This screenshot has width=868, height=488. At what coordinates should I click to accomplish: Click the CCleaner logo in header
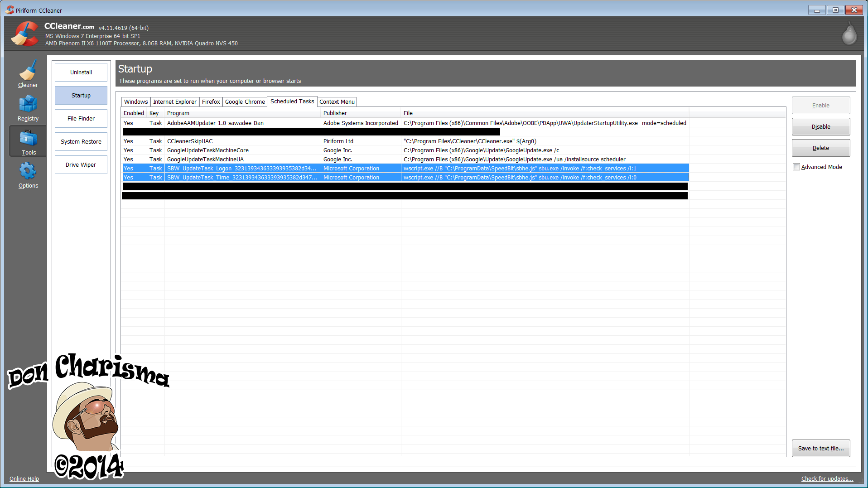click(x=25, y=34)
